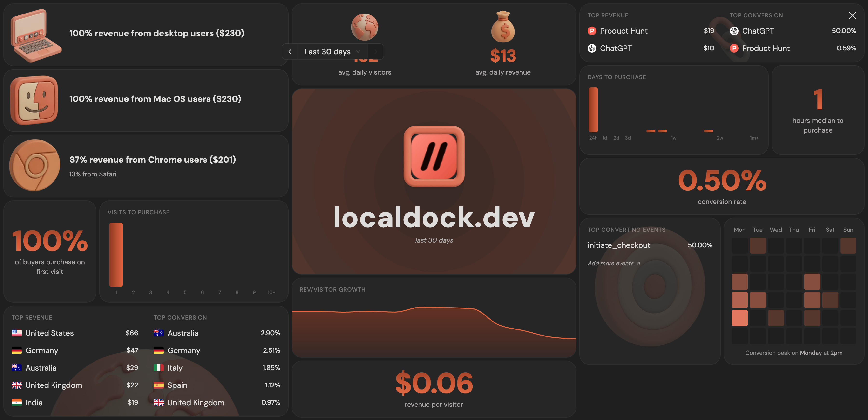
Task: Click the India flag icon
Action: click(x=16, y=403)
